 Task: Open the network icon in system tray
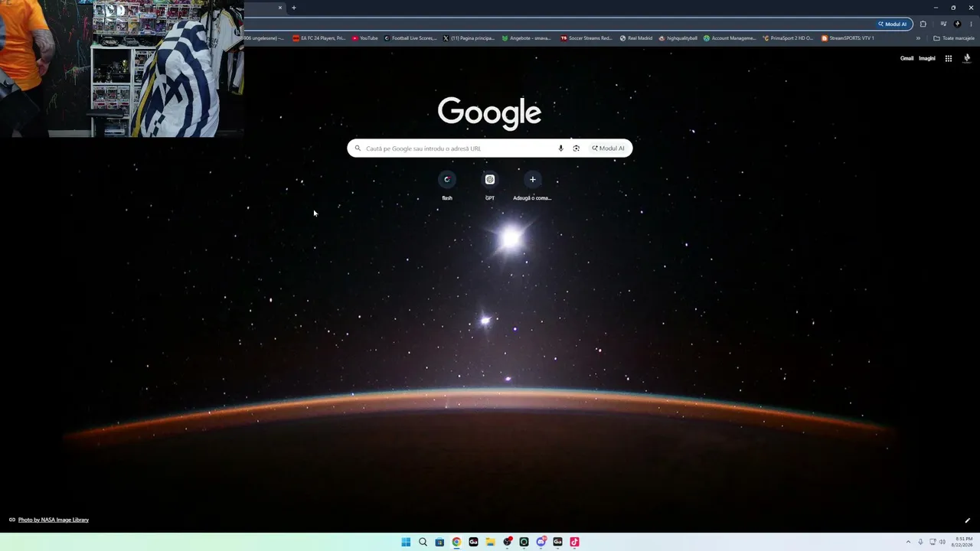(x=932, y=542)
